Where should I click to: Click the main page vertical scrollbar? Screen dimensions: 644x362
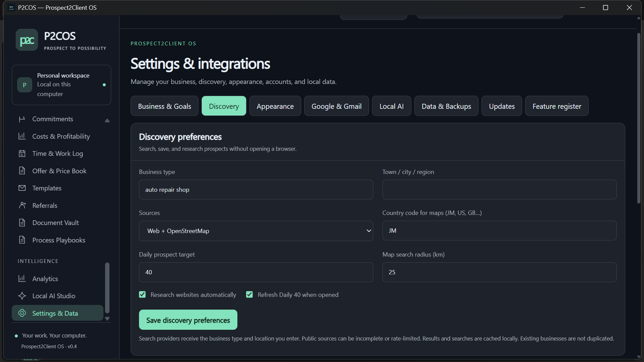pos(639,118)
